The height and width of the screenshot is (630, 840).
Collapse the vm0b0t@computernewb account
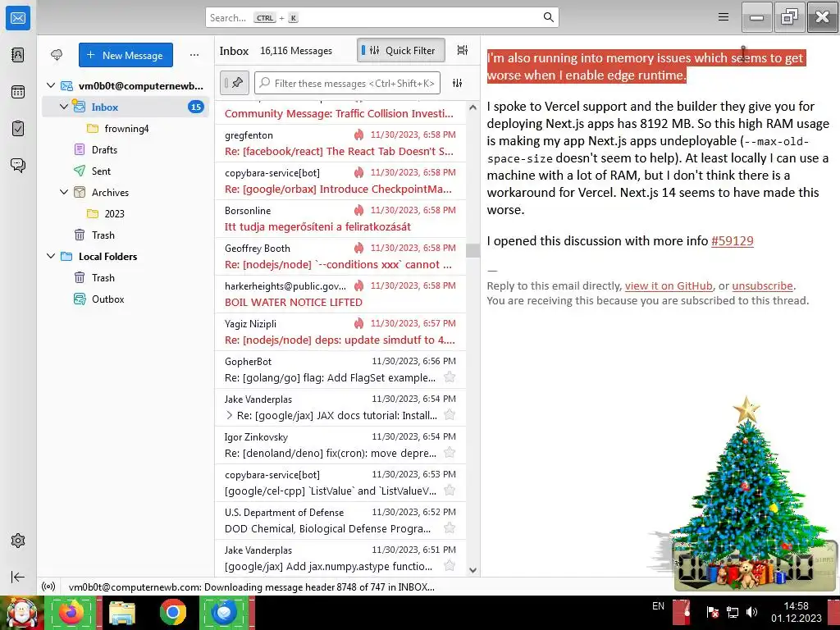pos(51,85)
